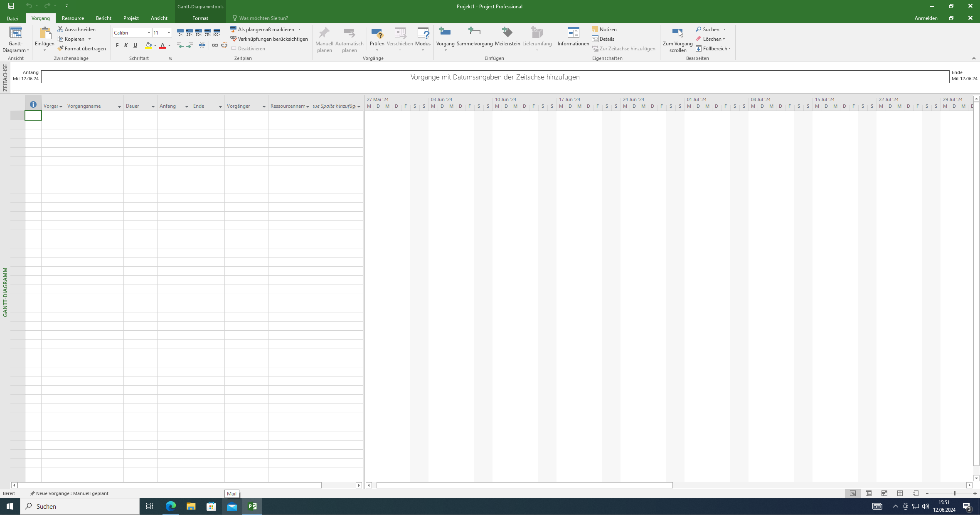Image resolution: width=980 pixels, height=515 pixels.
Task: Toggle Verknüpfungen berücksichtigen
Action: pyautogui.click(x=269, y=39)
